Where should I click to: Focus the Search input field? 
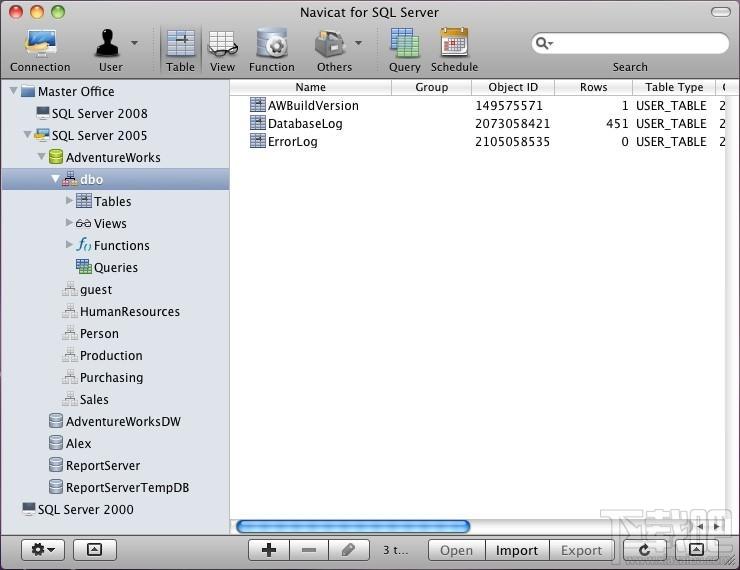(x=630, y=43)
